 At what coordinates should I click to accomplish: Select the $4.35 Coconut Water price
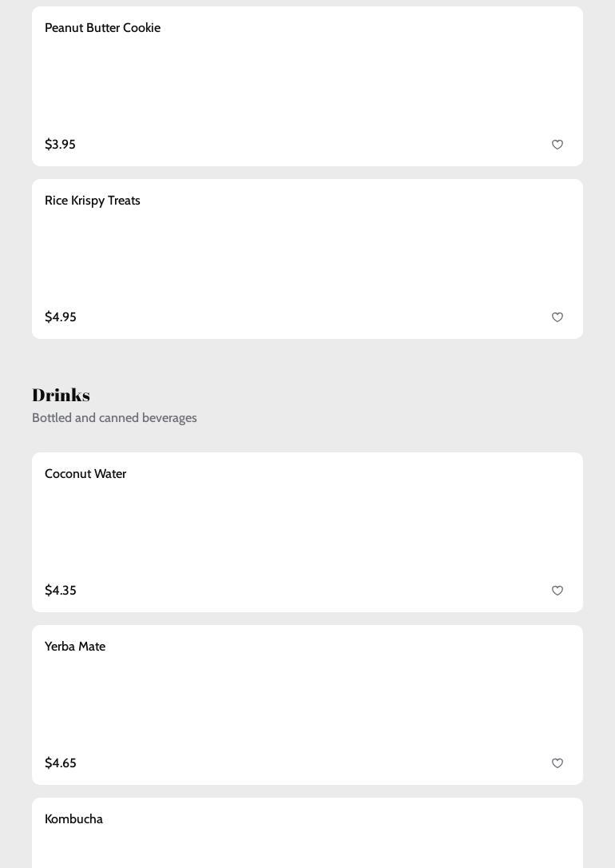[61, 591]
